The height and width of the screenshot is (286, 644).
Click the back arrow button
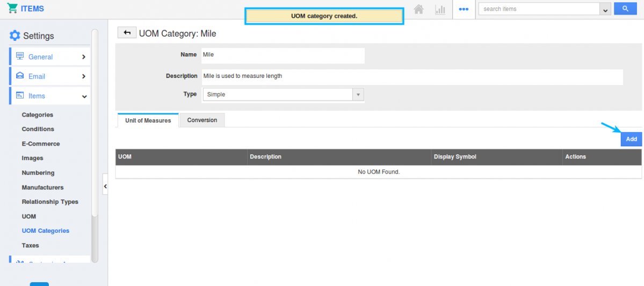click(127, 33)
